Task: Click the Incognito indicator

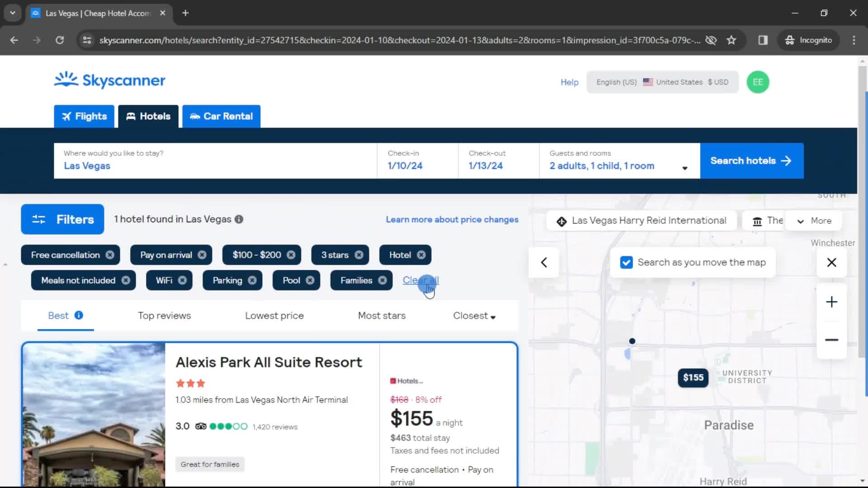Action: tap(809, 40)
